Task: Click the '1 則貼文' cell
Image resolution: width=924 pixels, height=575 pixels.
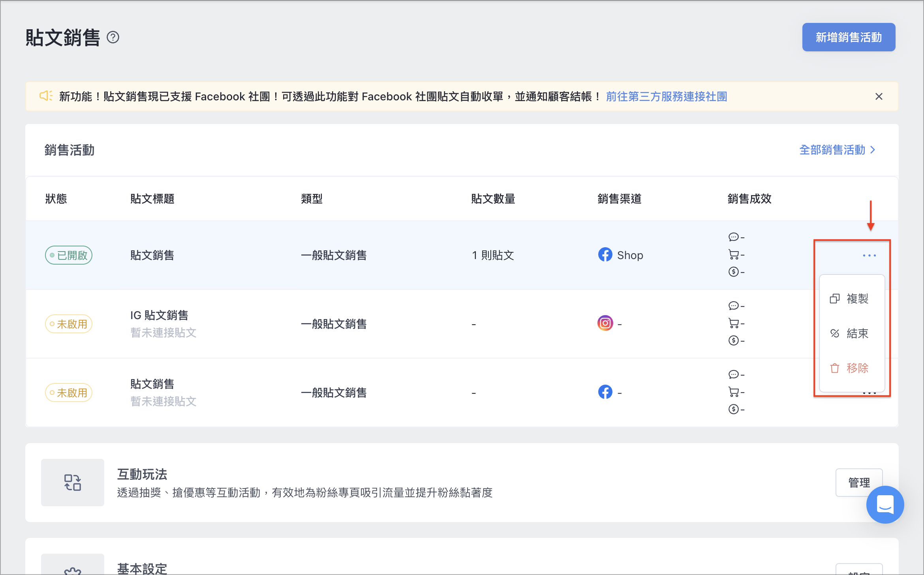Action: pos(493,256)
